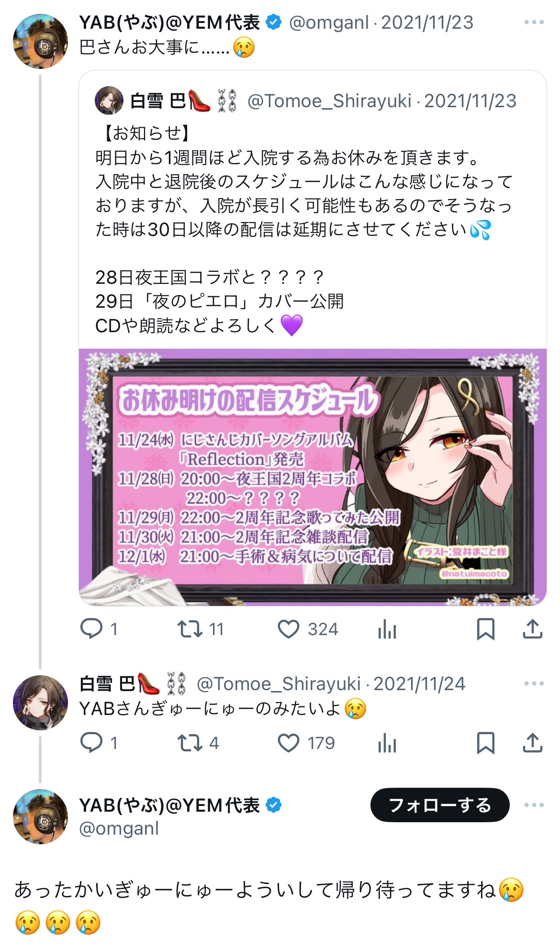Open more options on first tweet

534,22
